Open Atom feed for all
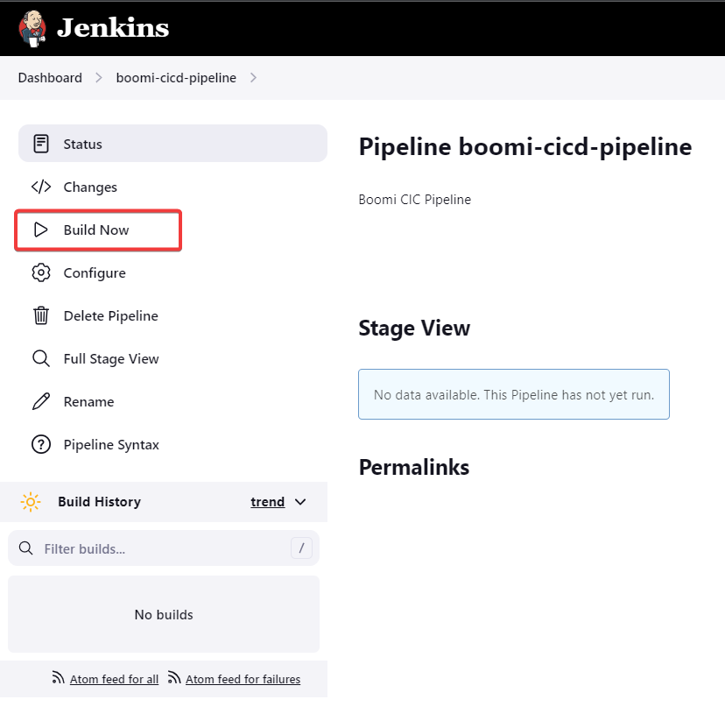Viewport: 725px width, 728px height. pyautogui.click(x=114, y=679)
